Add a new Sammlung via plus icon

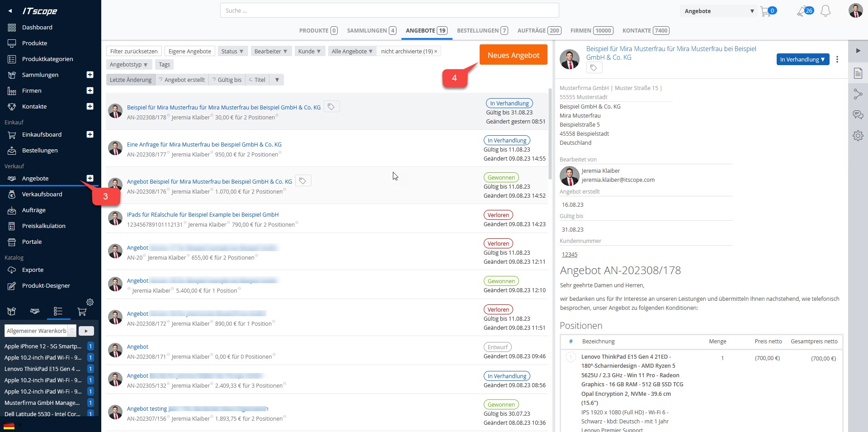click(90, 75)
